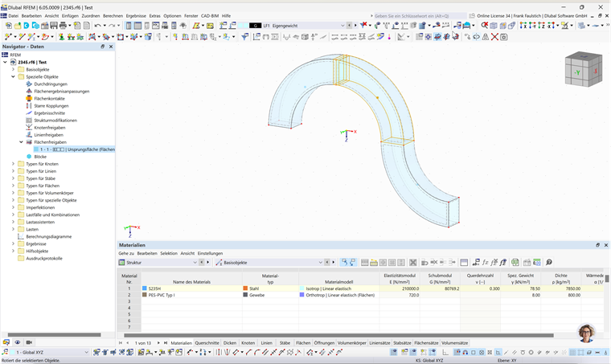Open the Ergebnisse menu
Screen dimensions: 611x364
click(x=136, y=16)
